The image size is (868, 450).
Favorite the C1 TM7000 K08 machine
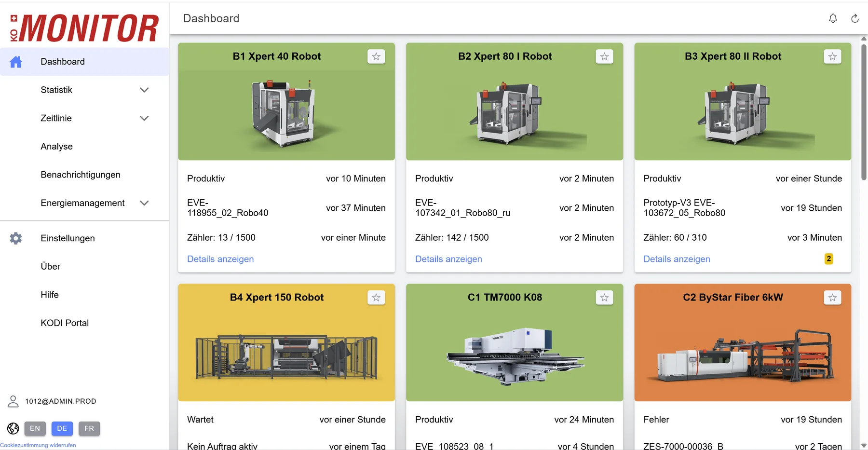(x=604, y=298)
